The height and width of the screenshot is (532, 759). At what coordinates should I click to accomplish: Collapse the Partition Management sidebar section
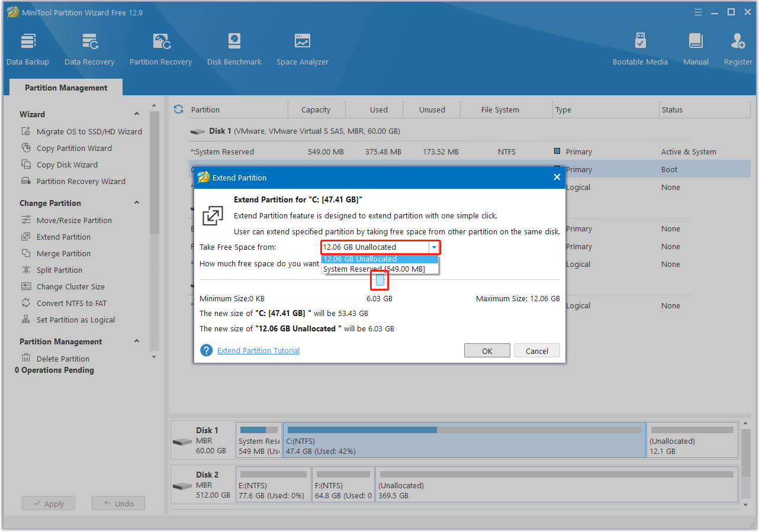point(137,341)
